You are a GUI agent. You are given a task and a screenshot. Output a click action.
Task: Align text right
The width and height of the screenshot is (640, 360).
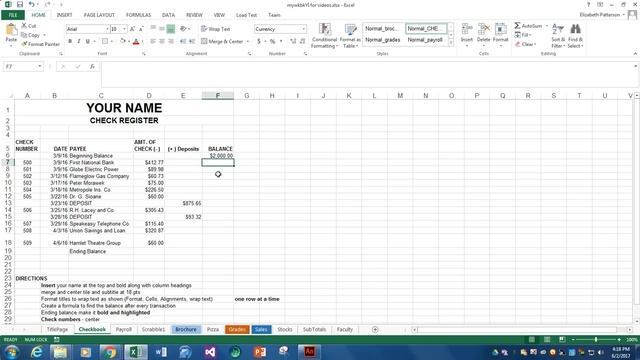coord(171,41)
